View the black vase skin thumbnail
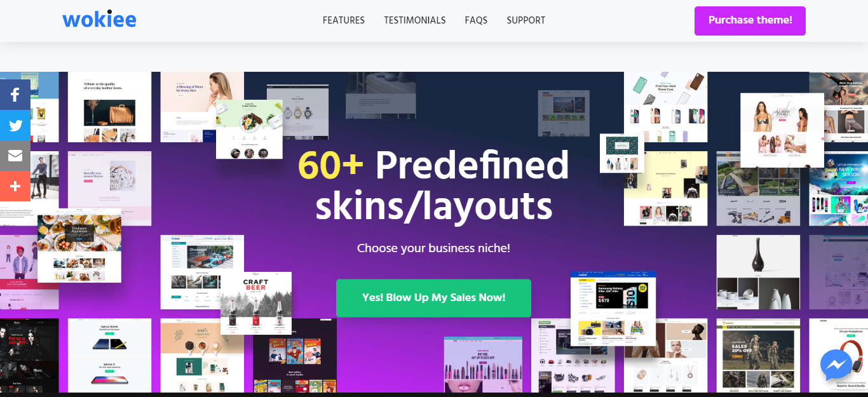The image size is (868, 397). (x=758, y=272)
